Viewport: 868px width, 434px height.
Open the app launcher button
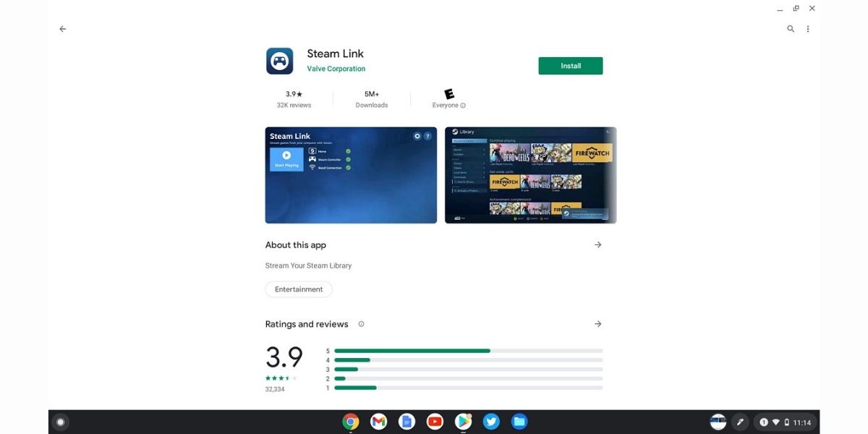point(60,421)
